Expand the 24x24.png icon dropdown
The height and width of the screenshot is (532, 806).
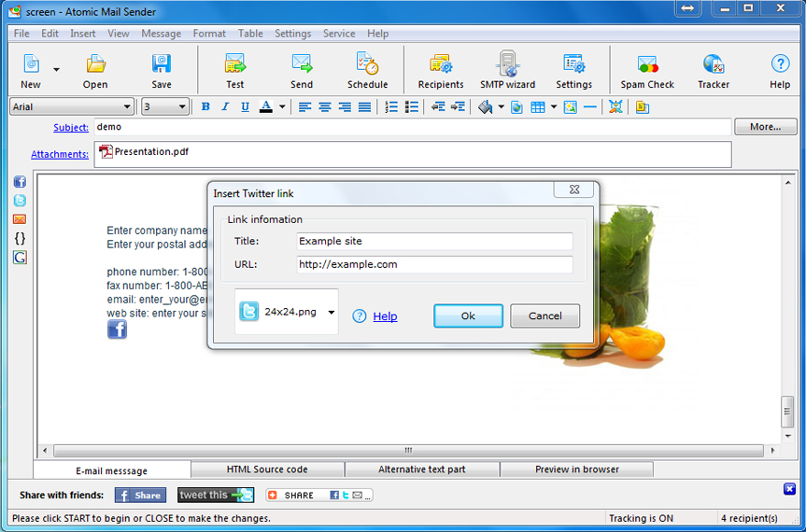click(332, 313)
